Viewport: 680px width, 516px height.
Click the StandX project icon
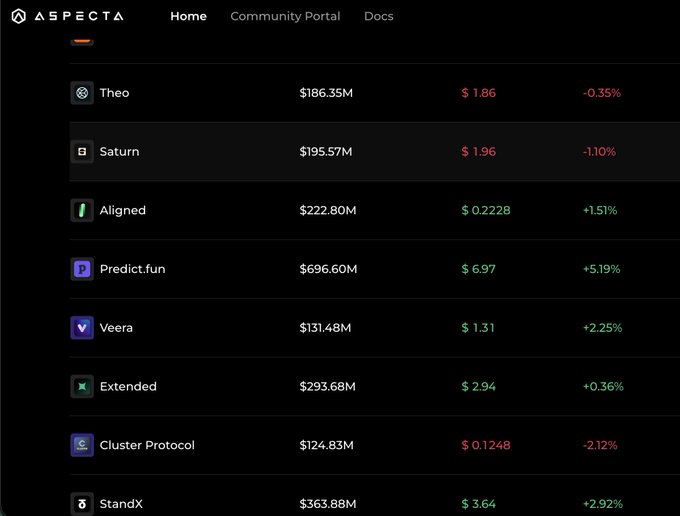(82, 504)
